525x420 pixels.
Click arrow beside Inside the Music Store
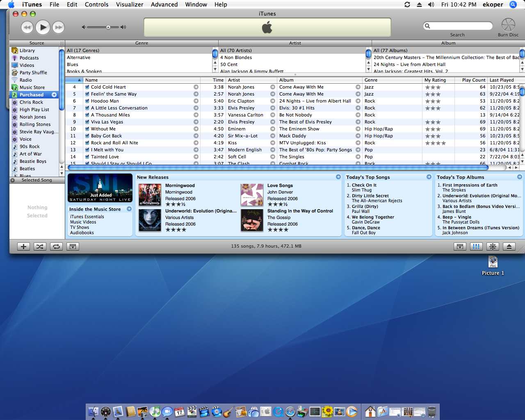tap(129, 209)
